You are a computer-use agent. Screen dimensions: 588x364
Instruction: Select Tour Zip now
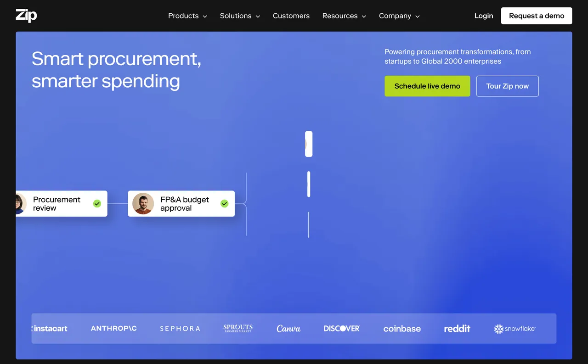[x=507, y=86]
